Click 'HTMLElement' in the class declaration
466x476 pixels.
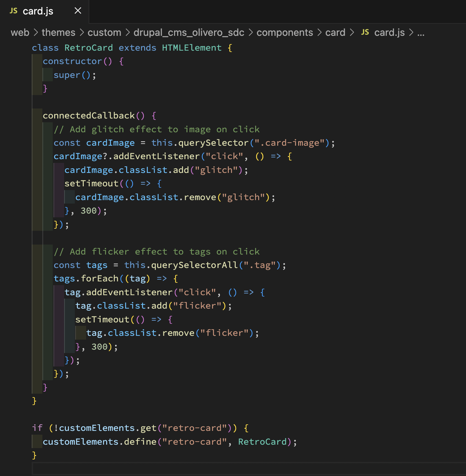[x=192, y=48]
